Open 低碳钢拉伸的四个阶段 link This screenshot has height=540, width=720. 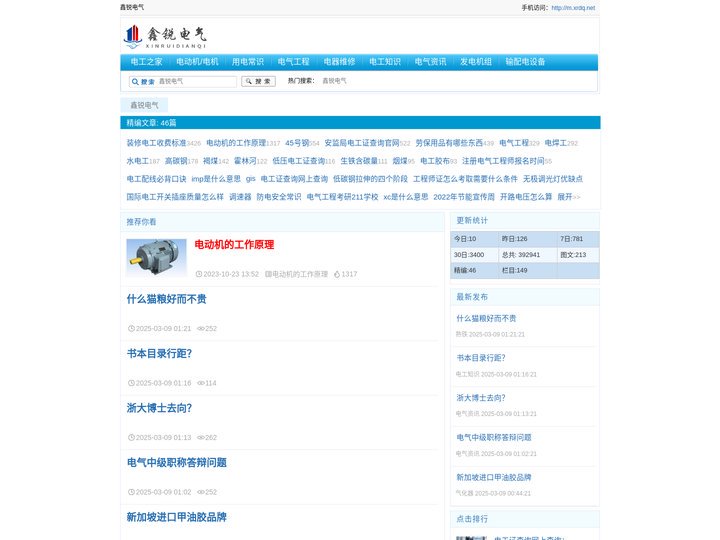point(370,179)
